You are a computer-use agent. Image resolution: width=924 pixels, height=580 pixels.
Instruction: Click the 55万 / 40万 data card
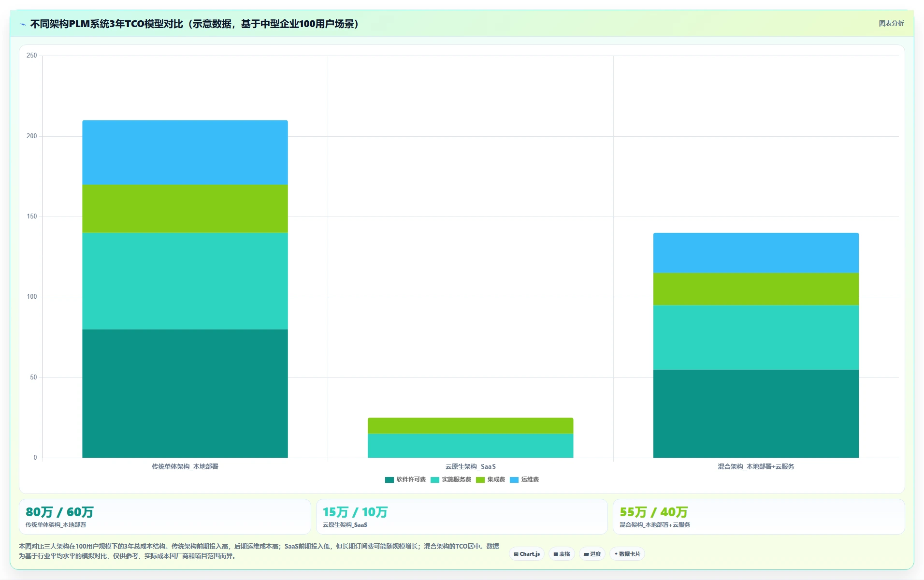click(759, 517)
